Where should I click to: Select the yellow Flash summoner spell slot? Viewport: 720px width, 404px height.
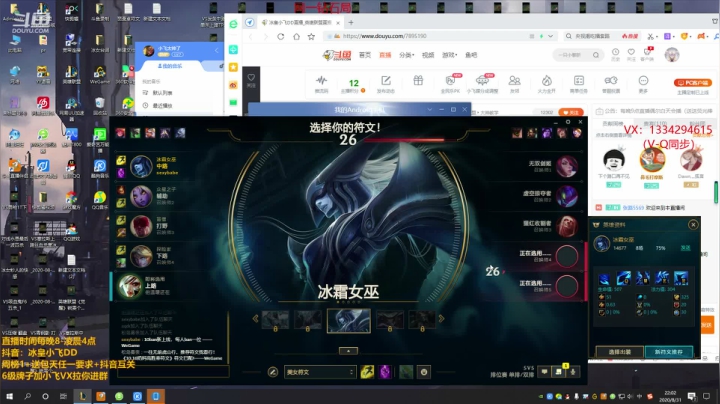point(367,372)
